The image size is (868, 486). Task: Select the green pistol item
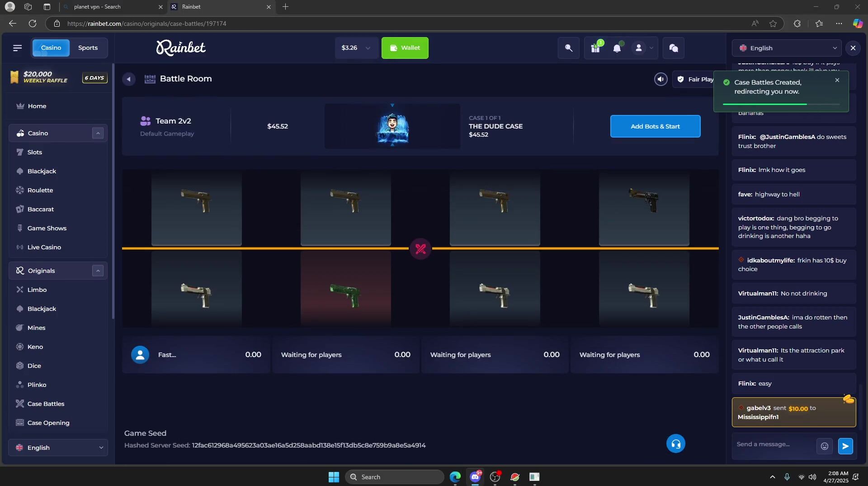345,295
